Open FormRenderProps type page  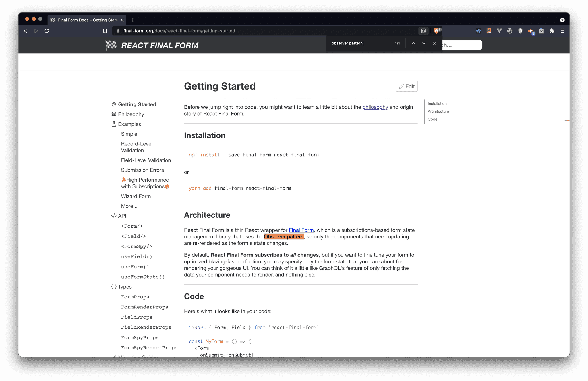(x=144, y=307)
